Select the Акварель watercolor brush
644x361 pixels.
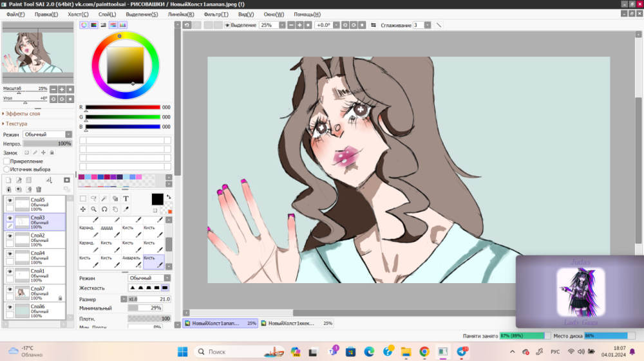coord(132,262)
